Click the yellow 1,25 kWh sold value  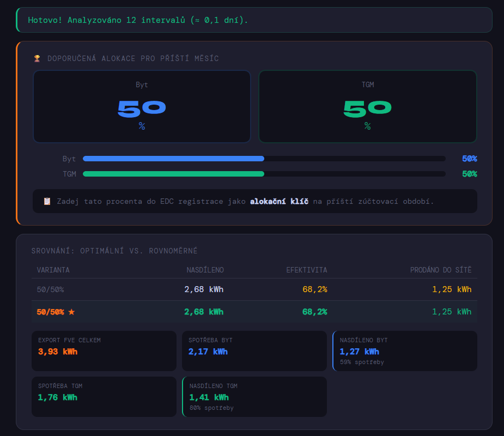coord(452,289)
